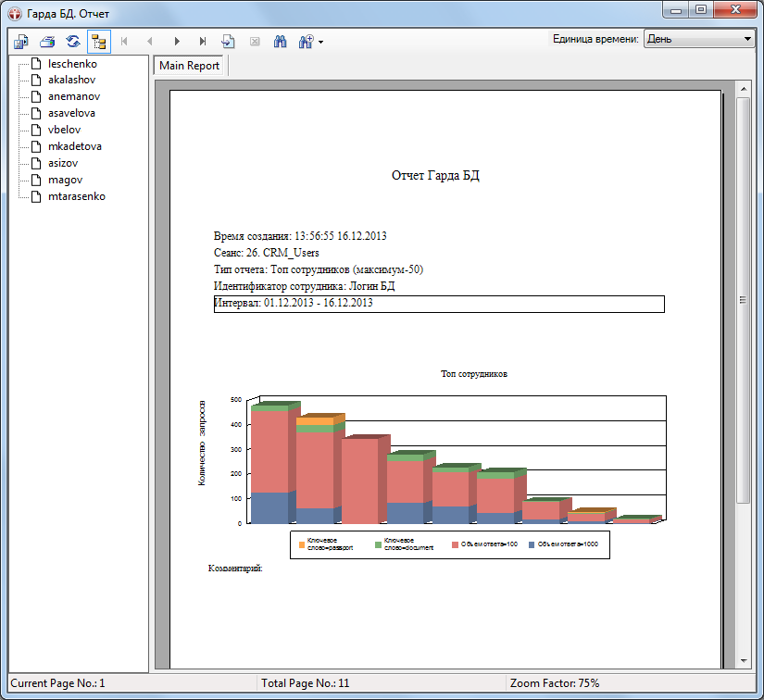Image resolution: width=764 pixels, height=700 pixels.
Task: Click the orange passport legend swatch
Action: click(x=301, y=545)
